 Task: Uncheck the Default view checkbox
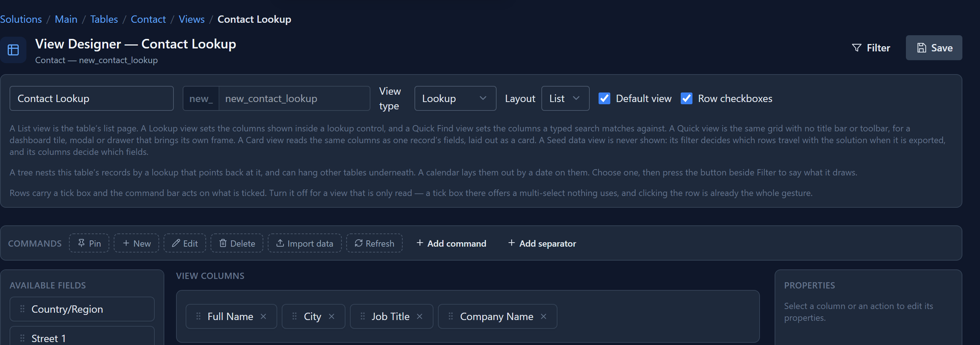click(x=604, y=99)
